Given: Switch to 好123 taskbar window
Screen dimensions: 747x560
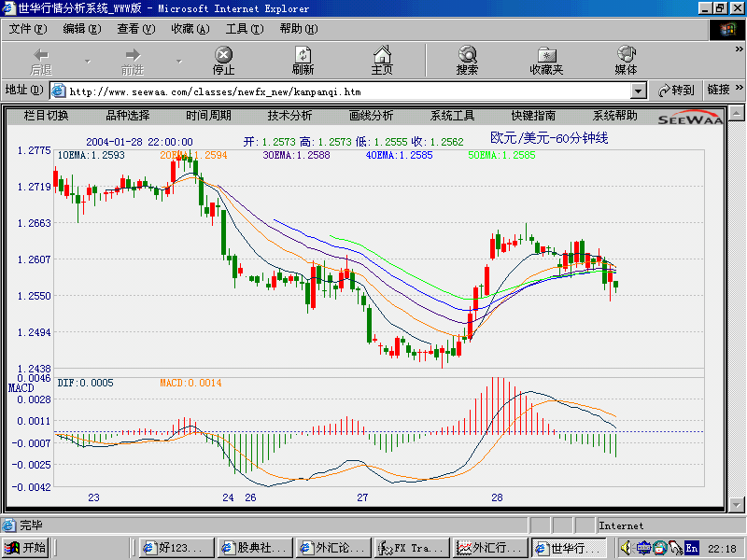Looking at the screenshot, I should 176,548.
